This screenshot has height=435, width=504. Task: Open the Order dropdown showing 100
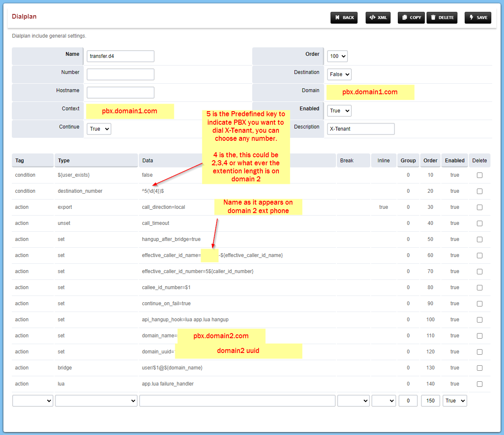[x=337, y=56]
